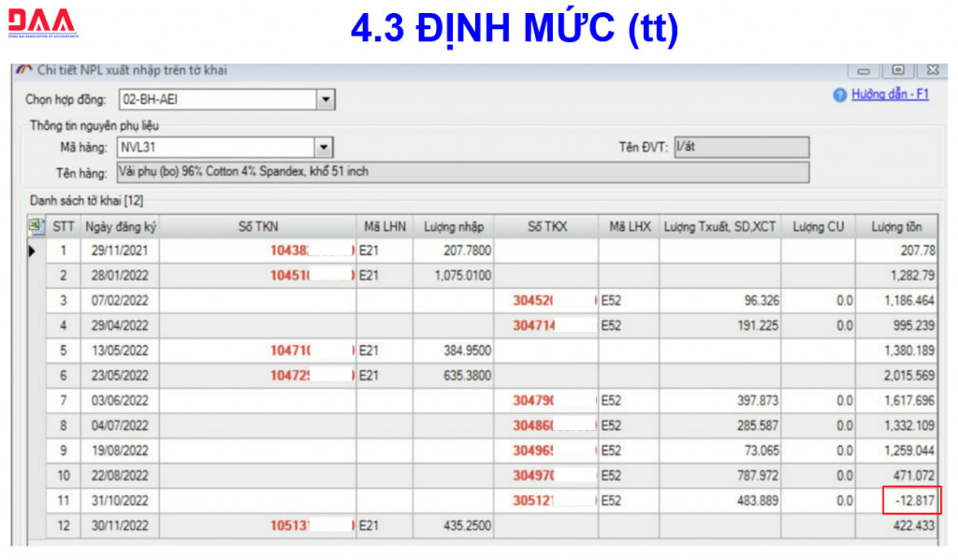This screenshot has width=958, height=560.
Task: Click the Excel export icon in grid corner
Action: [36, 225]
